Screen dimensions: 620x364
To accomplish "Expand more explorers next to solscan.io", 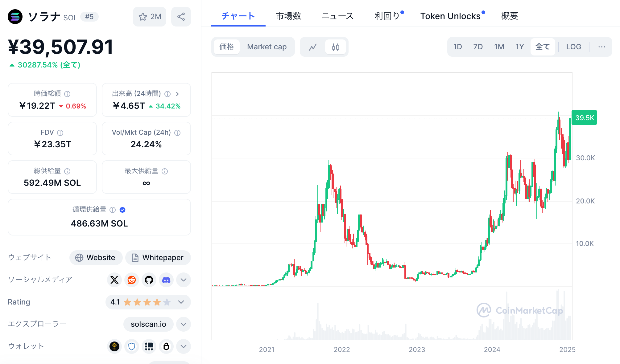I will click(184, 324).
